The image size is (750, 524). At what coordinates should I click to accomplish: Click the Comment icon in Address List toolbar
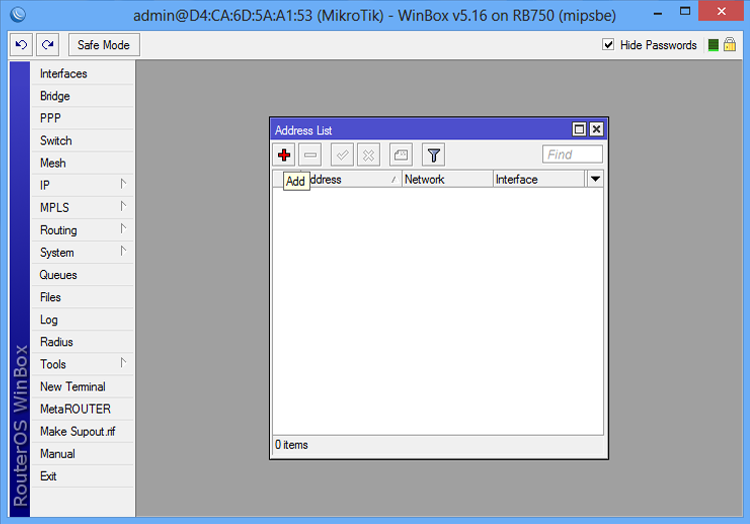click(x=401, y=155)
